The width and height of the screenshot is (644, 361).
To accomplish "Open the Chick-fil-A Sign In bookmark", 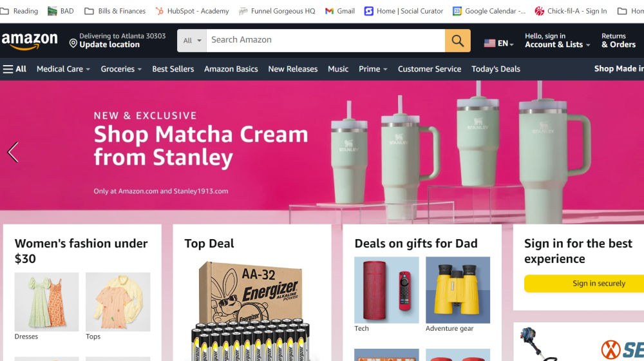I will tap(571, 11).
